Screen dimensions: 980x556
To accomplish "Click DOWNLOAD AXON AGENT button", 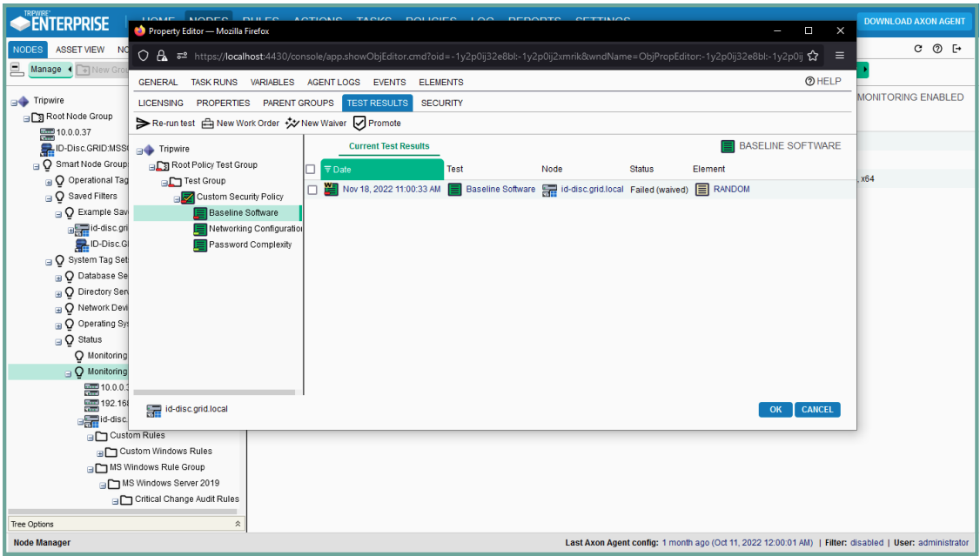I will (x=915, y=22).
